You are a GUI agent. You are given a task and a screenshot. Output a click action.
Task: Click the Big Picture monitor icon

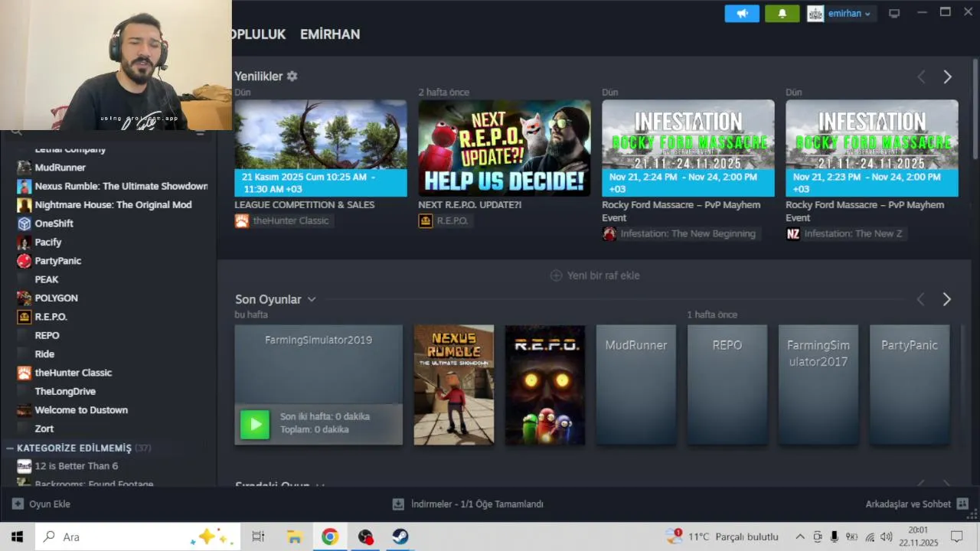(x=893, y=14)
